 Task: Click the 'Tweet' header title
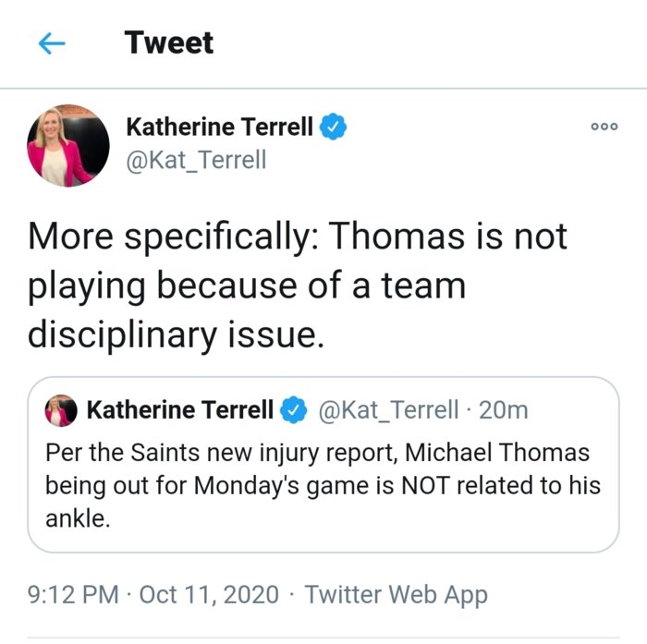click(x=169, y=43)
